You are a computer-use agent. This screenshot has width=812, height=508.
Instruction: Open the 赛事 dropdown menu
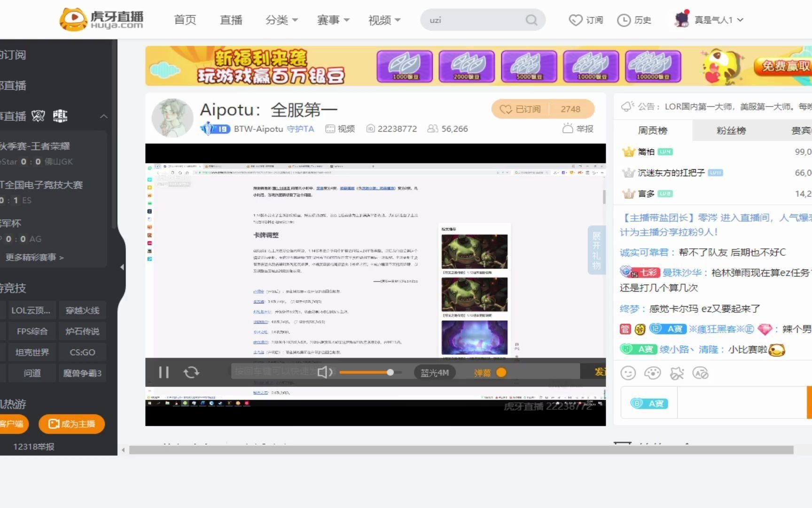[333, 20]
